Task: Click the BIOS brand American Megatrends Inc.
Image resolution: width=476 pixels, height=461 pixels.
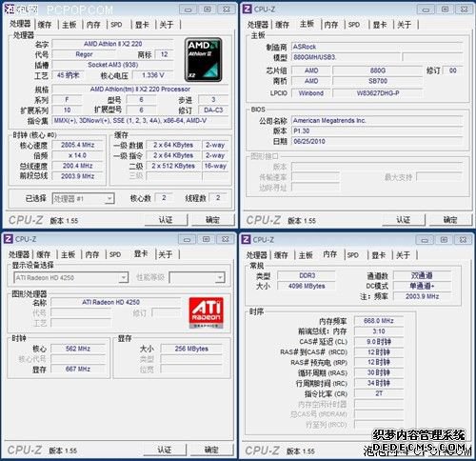Action: [377, 121]
